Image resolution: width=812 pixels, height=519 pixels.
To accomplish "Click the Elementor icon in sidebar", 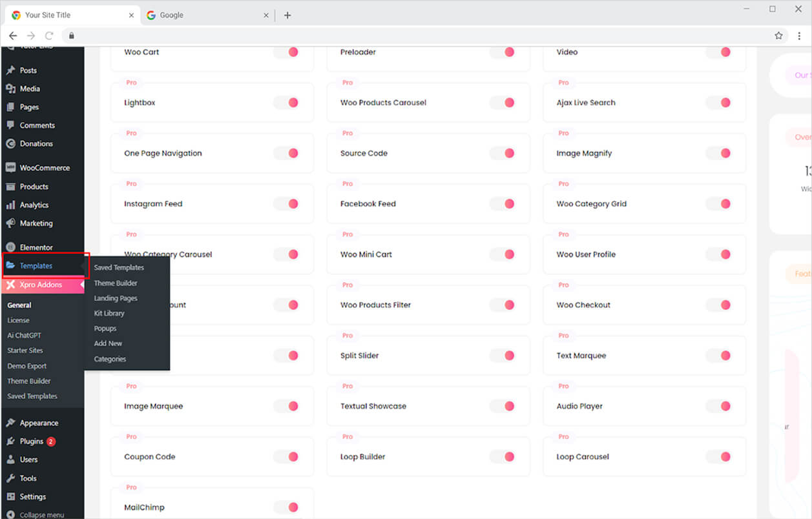I will click(10, 247).
